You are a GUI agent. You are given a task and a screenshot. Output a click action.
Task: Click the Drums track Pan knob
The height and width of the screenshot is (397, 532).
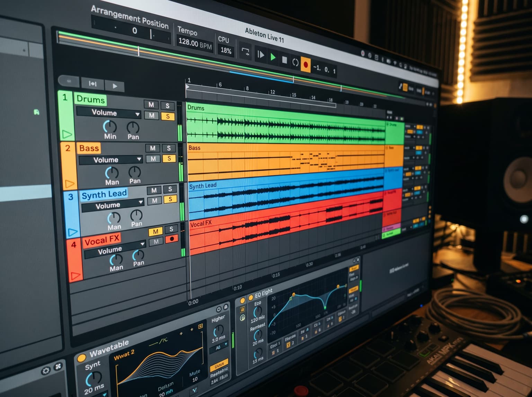click(133, 127)
